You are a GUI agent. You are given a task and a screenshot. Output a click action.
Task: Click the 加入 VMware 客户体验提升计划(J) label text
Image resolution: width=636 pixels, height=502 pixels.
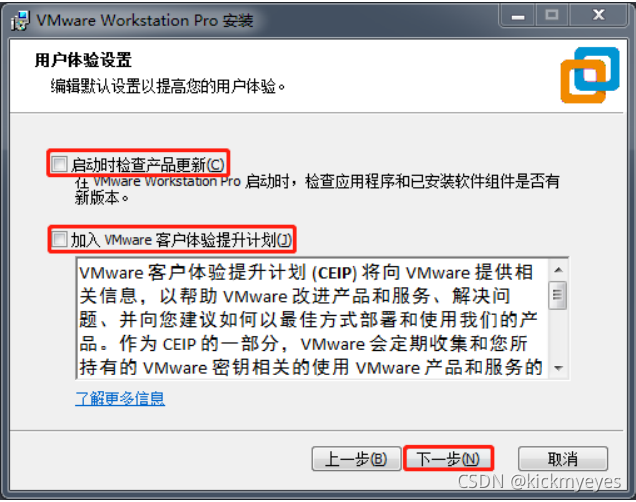(x=181, y=240)
